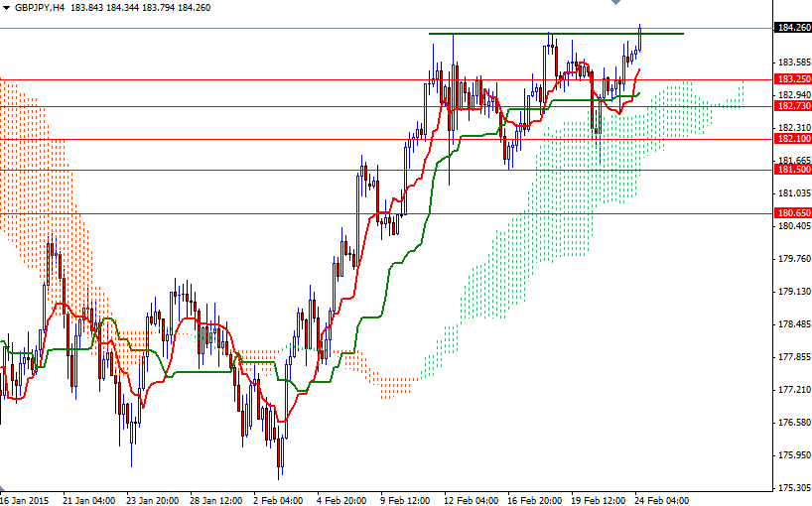Click the 21 Jan 04:00 time axis label
The image size is (812, 506).
click(88, 500)
